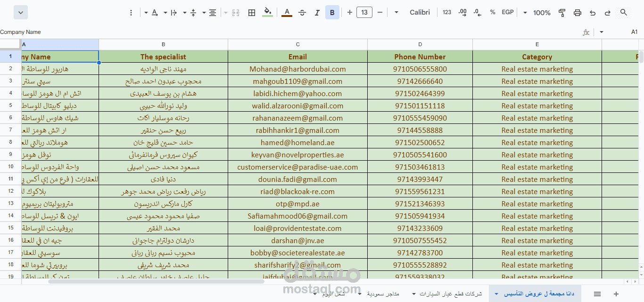The width and height of the screenshot is (644, 302).
Task: Click cell Mohanad@harbordubai.com
Action: 297,69
